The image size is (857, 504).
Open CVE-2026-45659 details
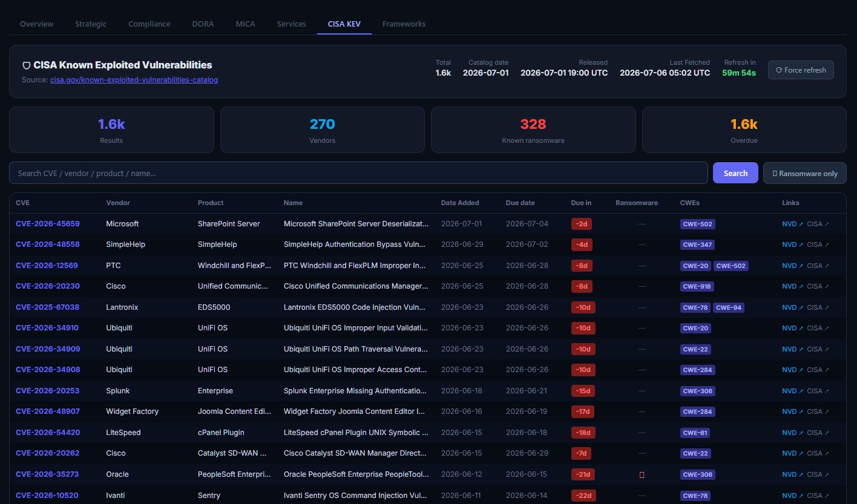(x=48, y=224)
